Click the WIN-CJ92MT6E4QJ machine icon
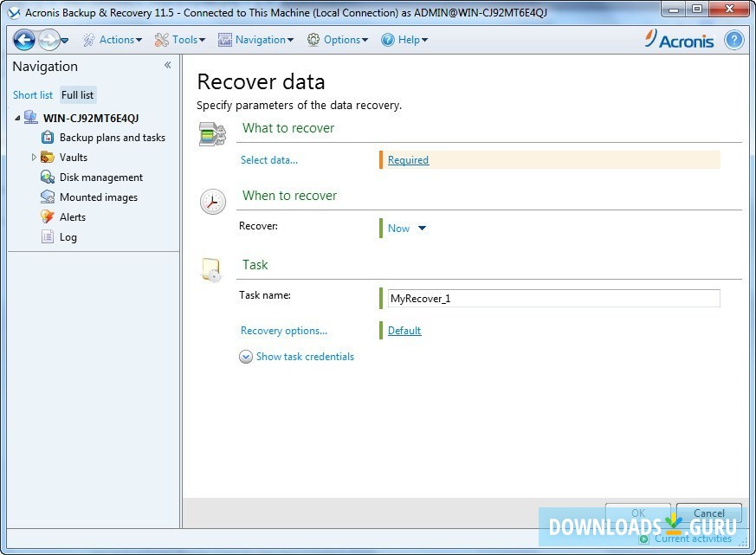Viewport: 756px width, 555px height. [32, 117]
